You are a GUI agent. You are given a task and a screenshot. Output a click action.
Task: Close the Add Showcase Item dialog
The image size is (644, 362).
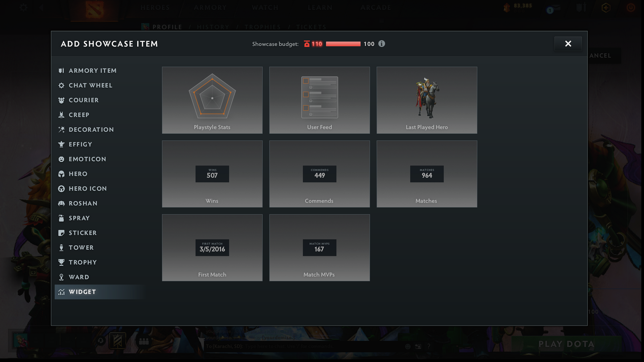(568, 44)
